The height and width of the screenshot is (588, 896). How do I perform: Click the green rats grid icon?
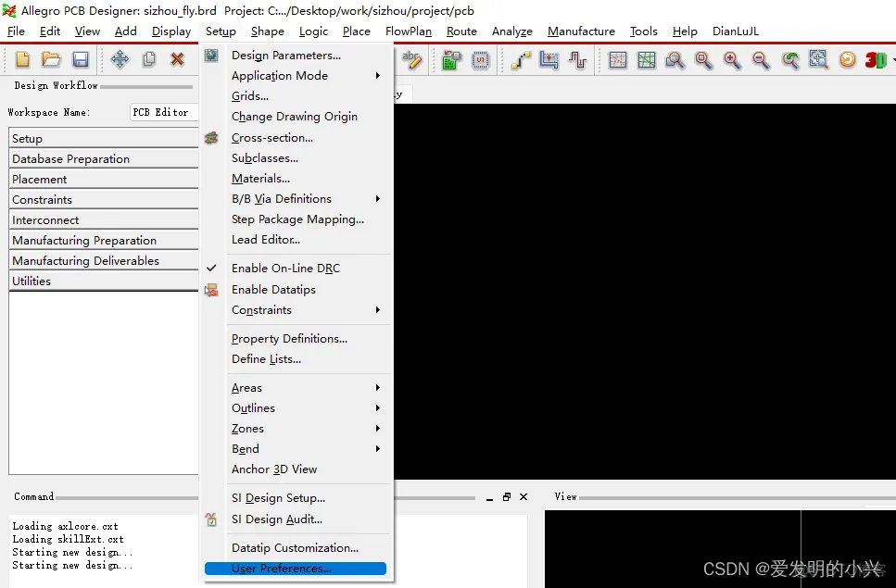tap(646, 60)
